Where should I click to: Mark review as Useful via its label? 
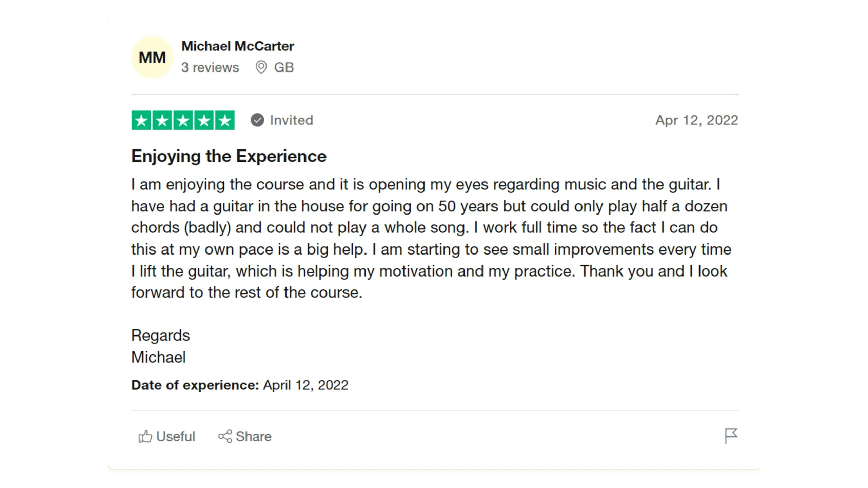point(176,436)
